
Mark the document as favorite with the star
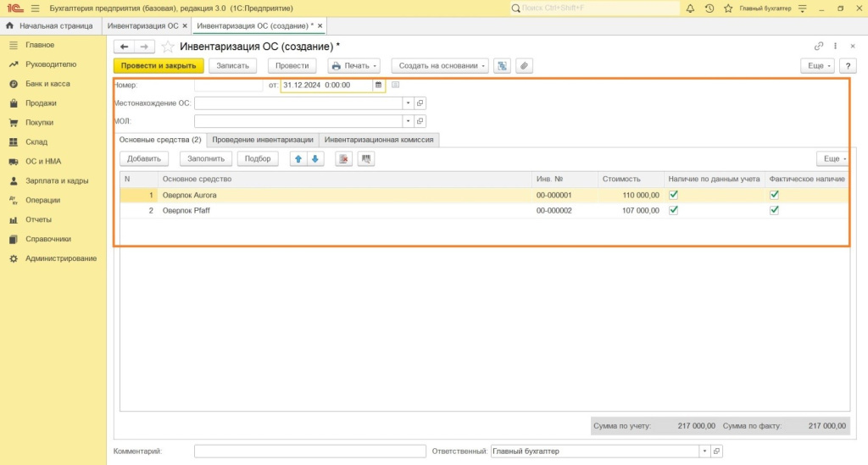pos(168,47)
